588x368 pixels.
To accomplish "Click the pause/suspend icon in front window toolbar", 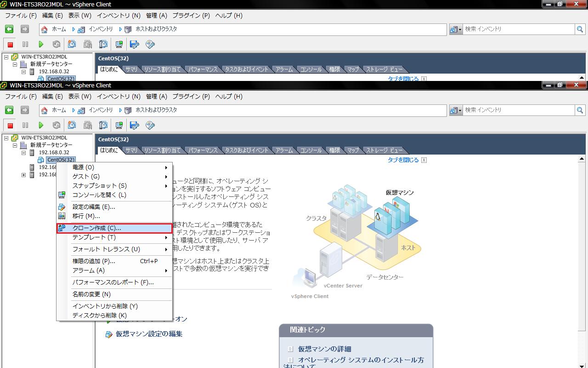I will 25,125.
